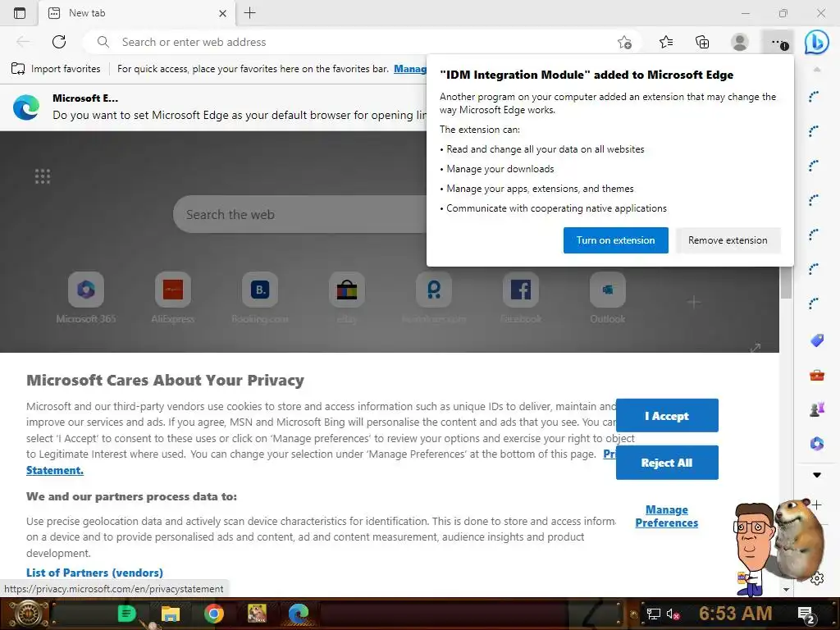Add this page to favorites star icon
The width and height of the screenshot is (840, 630).
point(624,42)
